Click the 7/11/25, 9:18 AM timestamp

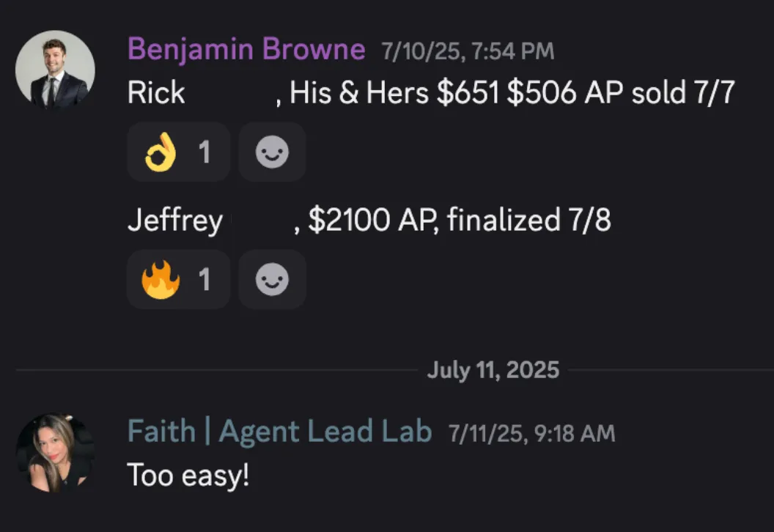531,434
